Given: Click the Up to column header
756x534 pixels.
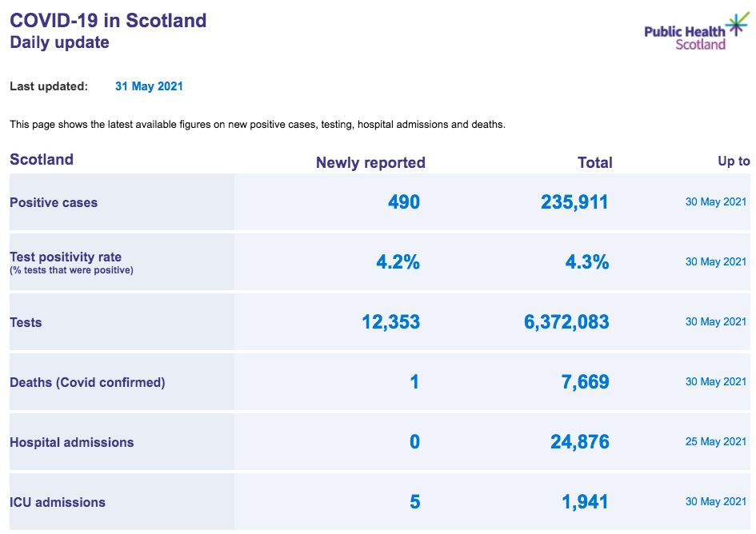Looking at the screenshot, I should tap(734, 161).
